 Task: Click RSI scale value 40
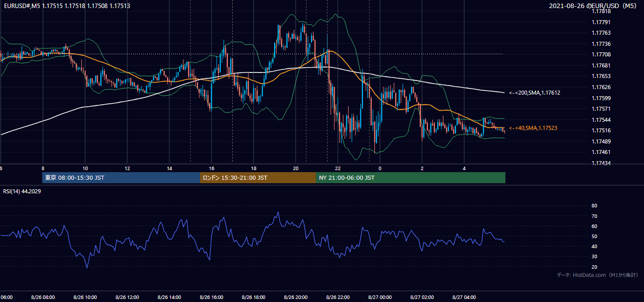tap(595, 246)
